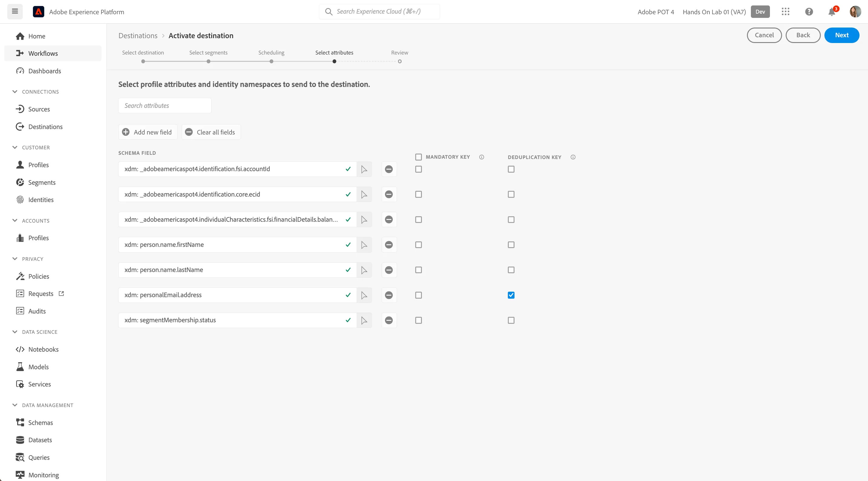Remove the personalEmail.address field
This screenshot has height=481, width=868.
389,295
